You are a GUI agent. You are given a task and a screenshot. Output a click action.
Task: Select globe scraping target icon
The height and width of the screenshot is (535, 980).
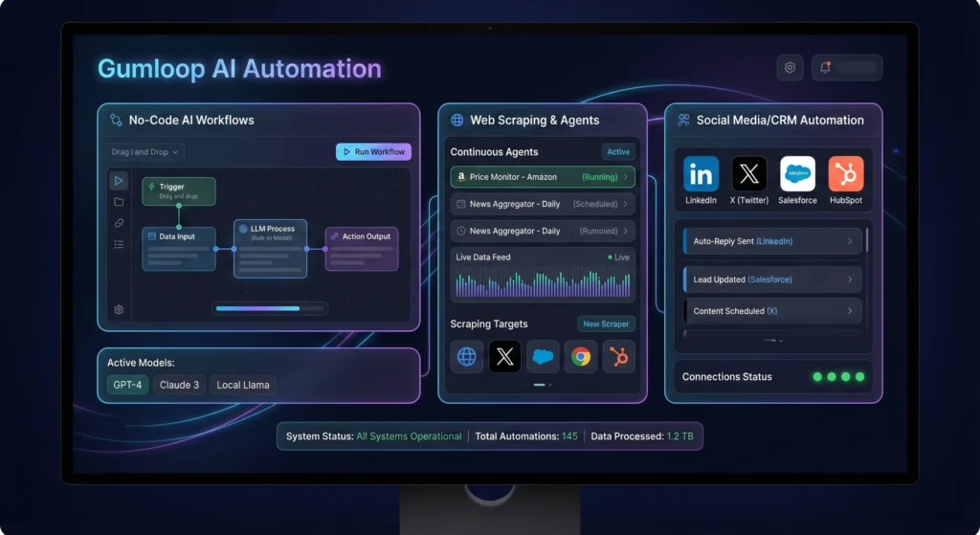click(x=466, y=357)
